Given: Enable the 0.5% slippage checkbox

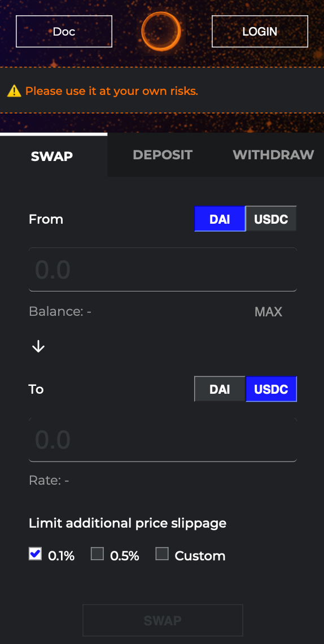Looking at the screenshot, I should tap(97, 554).
